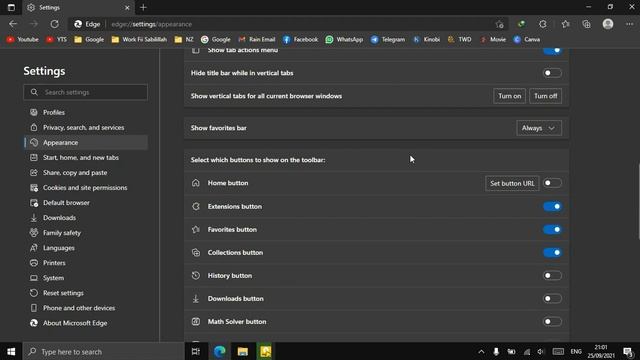This screenshot has height=360, width=640.
Task: Open the NZ bookmark folder
Action: [x=184, y=40]
